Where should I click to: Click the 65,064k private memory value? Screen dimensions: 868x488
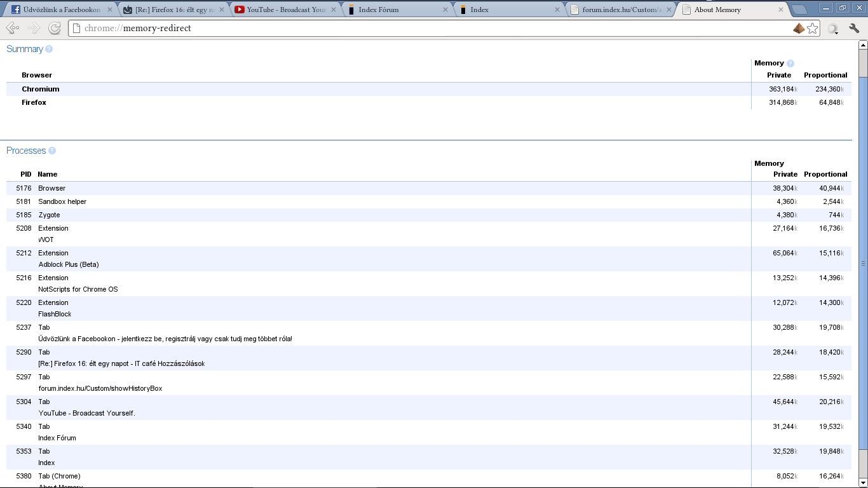(785, 253)
